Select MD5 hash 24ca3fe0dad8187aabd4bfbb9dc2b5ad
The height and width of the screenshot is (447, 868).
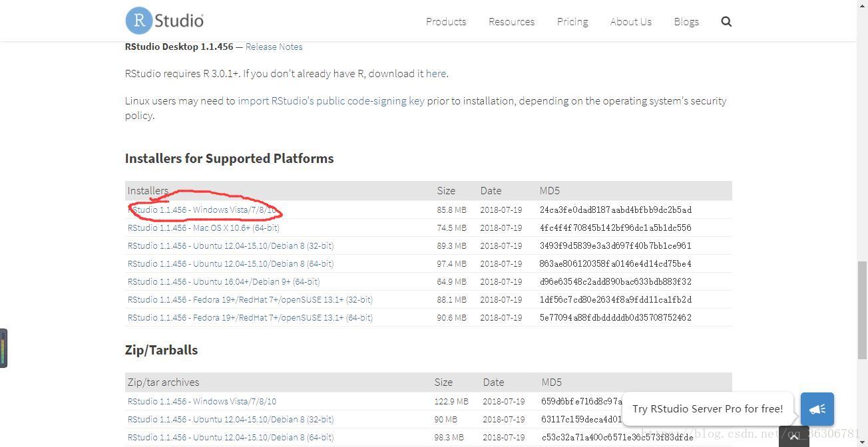coord(616,210)
